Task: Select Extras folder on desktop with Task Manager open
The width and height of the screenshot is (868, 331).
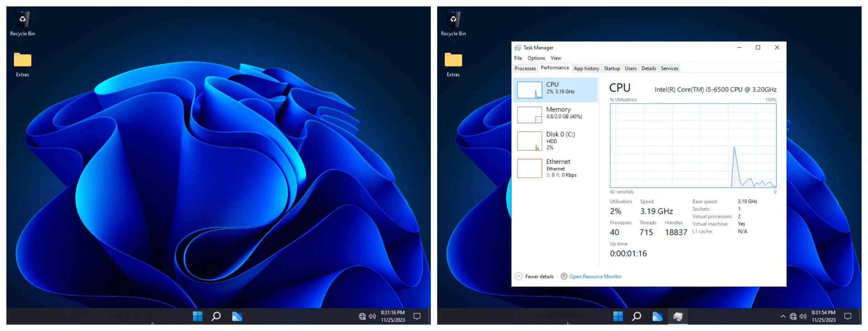Action: click(x=453, y=65)
